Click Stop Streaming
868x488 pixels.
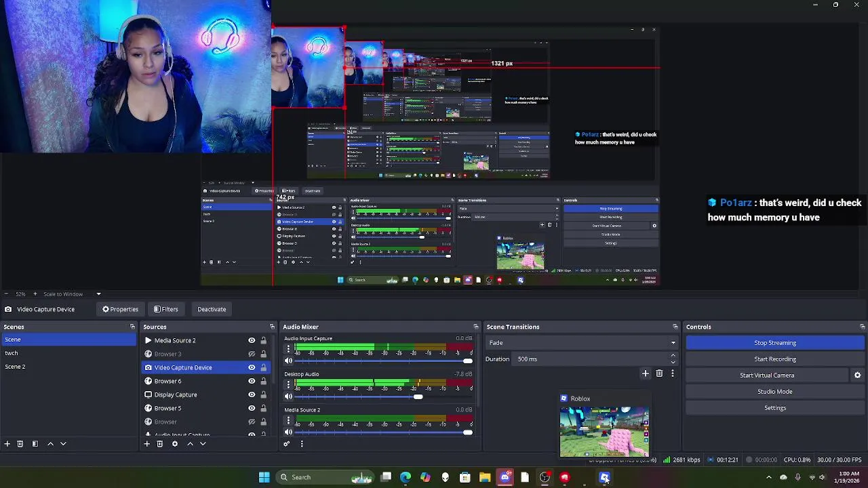[775, 343]
